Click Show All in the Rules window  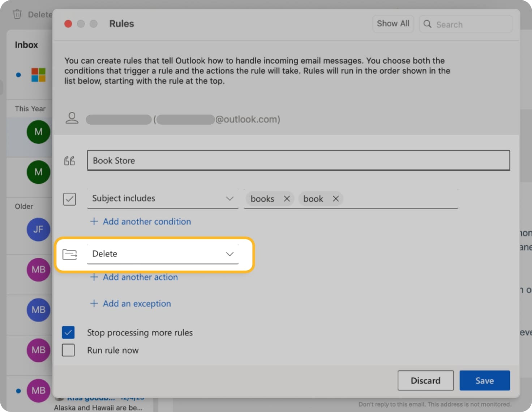click(x=393, y=23)
